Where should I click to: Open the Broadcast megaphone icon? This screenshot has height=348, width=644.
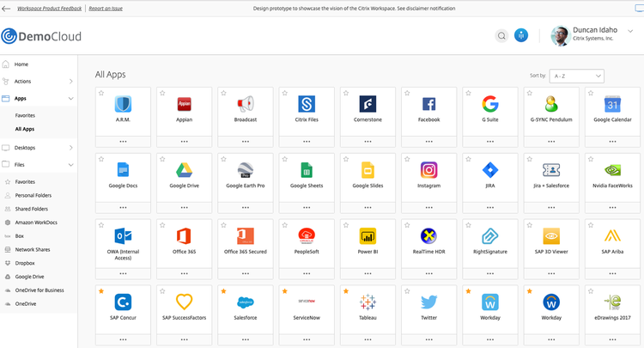coord(246,104)
